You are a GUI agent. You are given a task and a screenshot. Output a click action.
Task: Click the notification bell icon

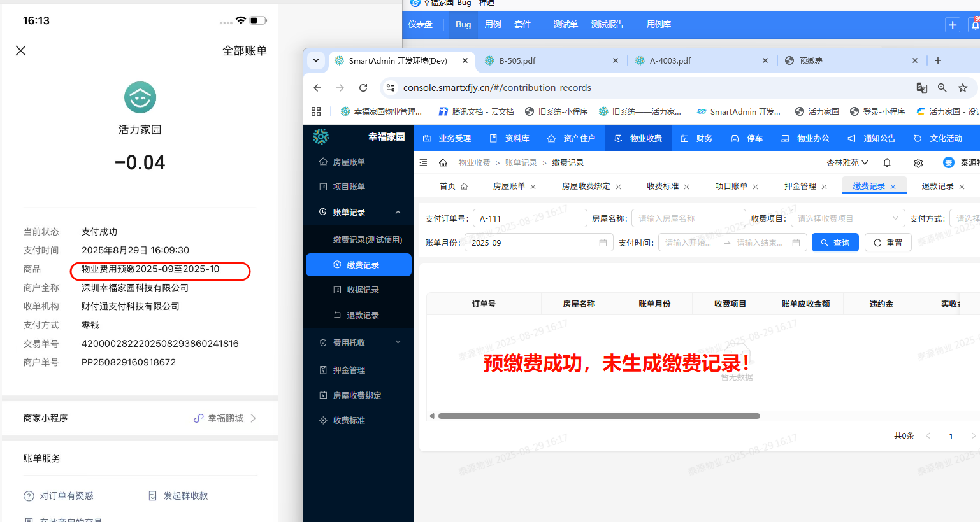pyautogui.click(x=887, y=163)
